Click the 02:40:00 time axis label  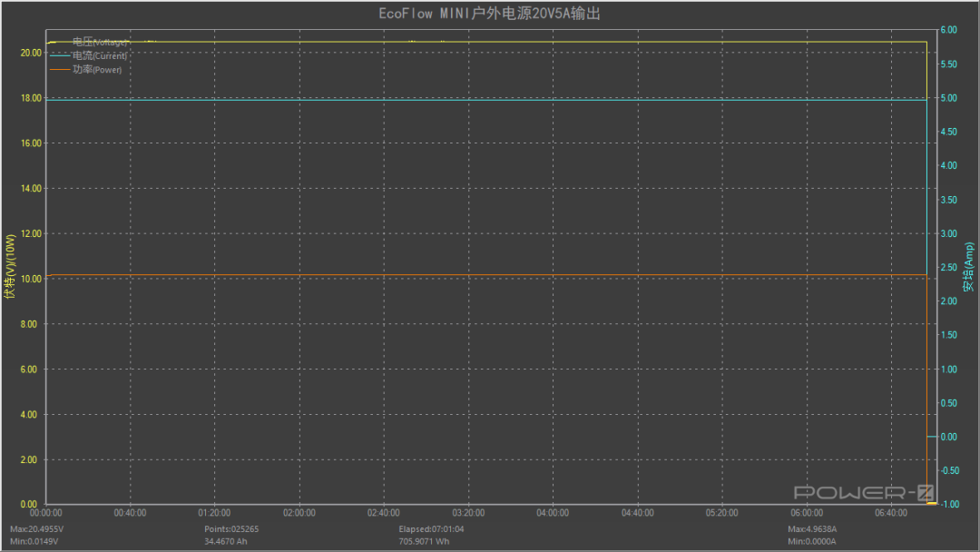pos(383,513)
